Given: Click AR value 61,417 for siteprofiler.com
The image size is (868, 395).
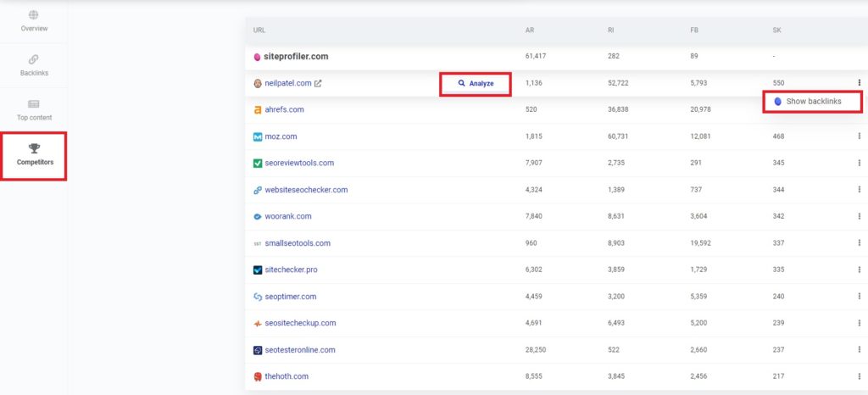Looking at the screenshot, I should 536,56.
